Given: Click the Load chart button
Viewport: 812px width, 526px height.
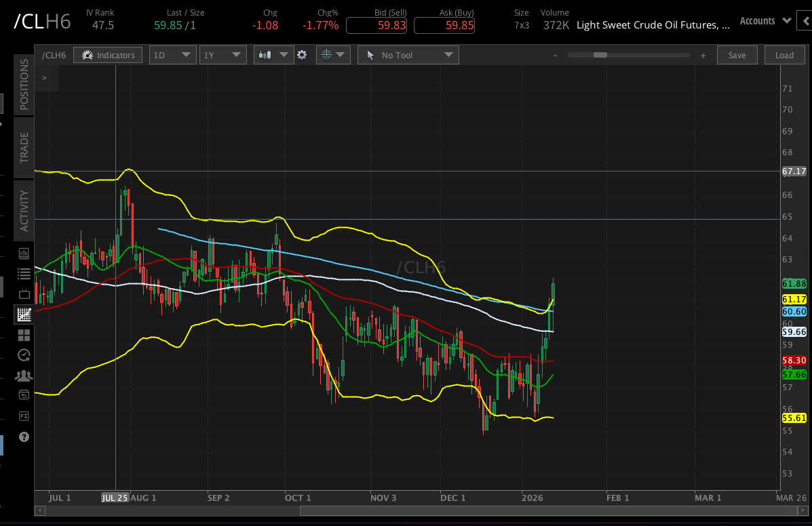Looking at the screenshot, I should [x=784, y=55].
